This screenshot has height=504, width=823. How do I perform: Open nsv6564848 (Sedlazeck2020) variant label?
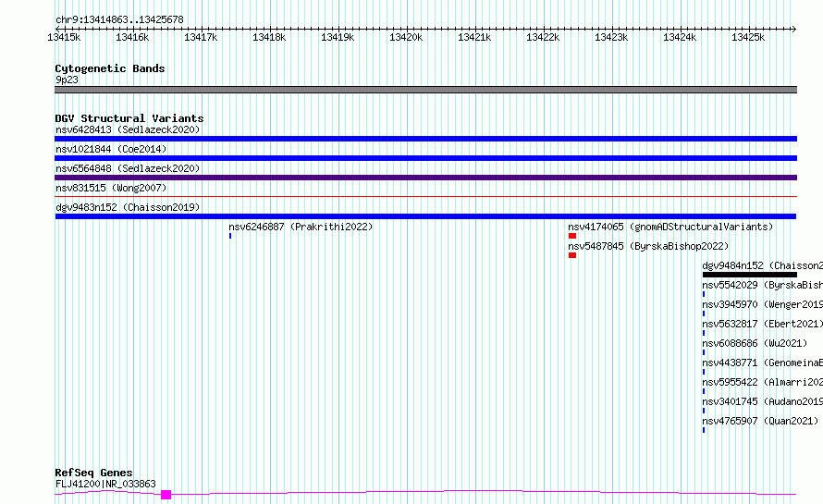tap(128, 168)
